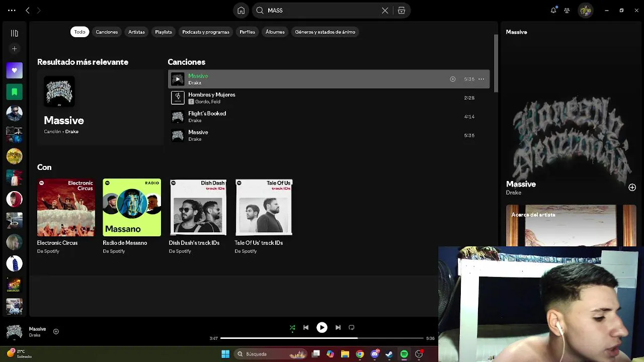644x362 pixels.
Task: Add highlighted Massive to library
Action: coord(452,79)
